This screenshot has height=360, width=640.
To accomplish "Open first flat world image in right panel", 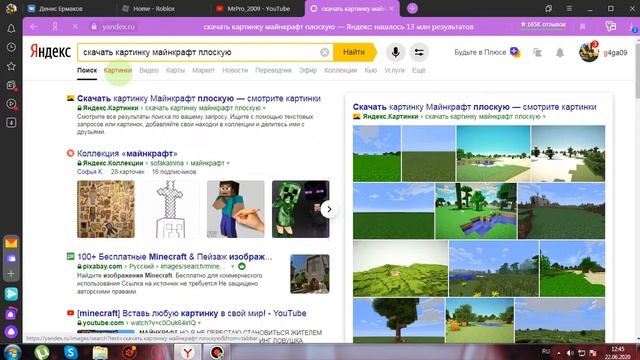I will (x=377, y=153).
